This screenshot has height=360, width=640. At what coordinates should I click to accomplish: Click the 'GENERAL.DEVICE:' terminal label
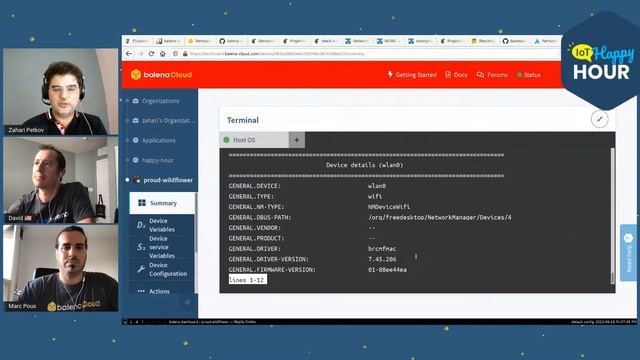click(x=255, y=186)
